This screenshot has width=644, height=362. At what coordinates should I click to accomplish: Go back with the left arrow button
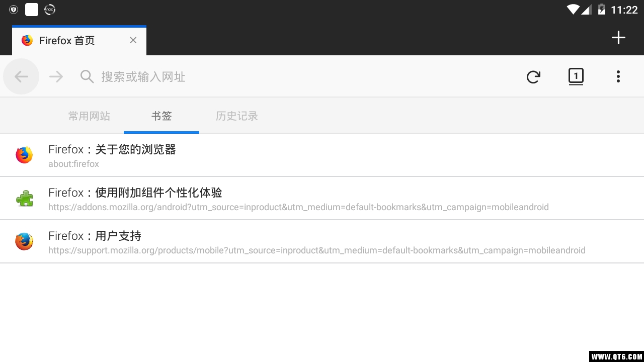(21, 76)
